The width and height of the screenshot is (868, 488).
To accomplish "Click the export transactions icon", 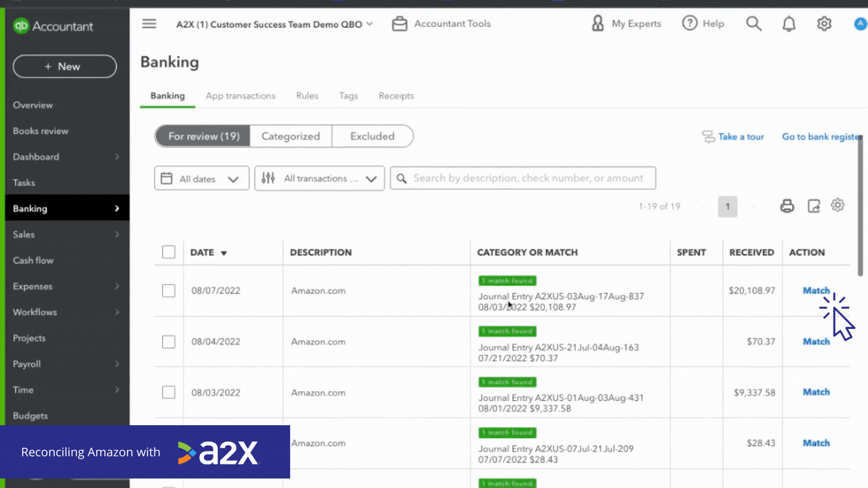I will pyautogui.click(x=814, y=206).
